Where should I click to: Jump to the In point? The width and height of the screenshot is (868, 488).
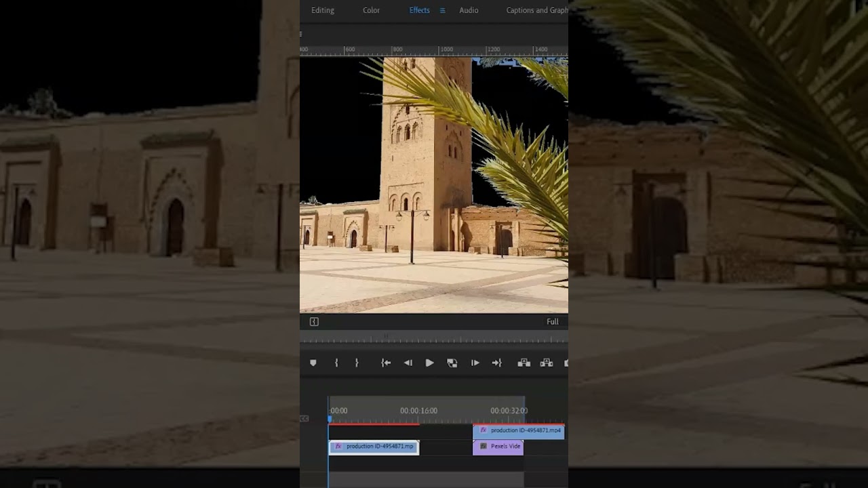(386, 363)
